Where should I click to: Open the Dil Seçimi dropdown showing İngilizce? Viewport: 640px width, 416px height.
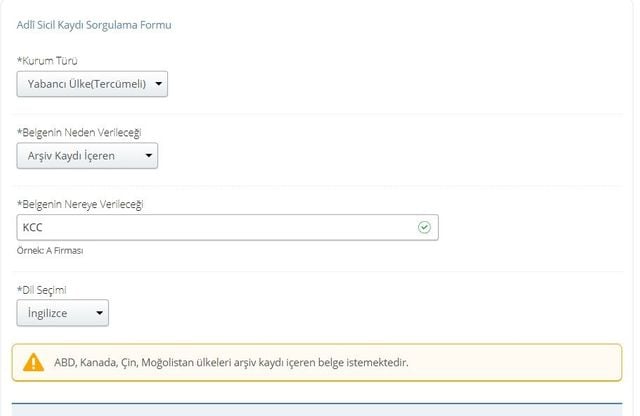[x=63, y=313]
